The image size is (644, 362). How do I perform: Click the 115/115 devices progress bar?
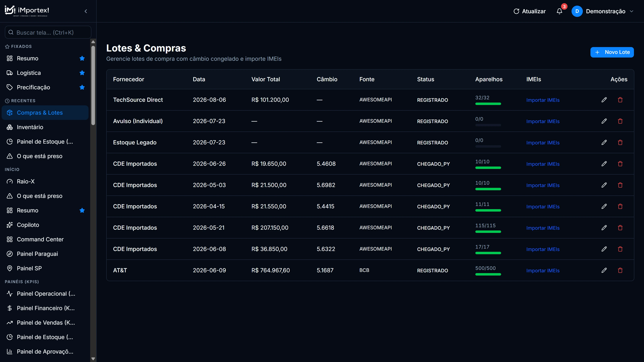pos(488,232)
